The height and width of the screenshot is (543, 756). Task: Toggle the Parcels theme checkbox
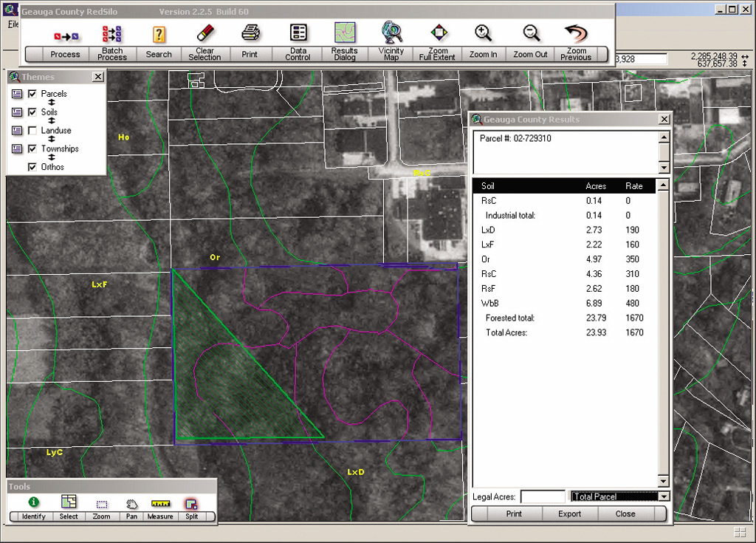click(x=32, y=94)
